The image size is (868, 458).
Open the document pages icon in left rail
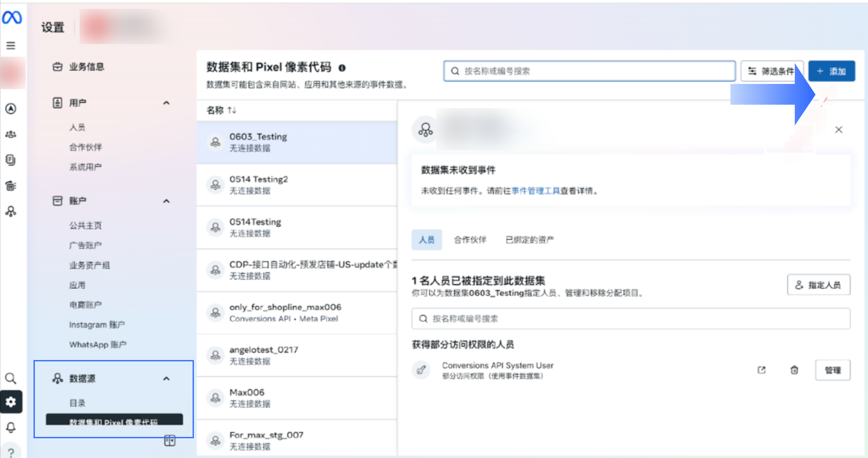pos(11,160)
